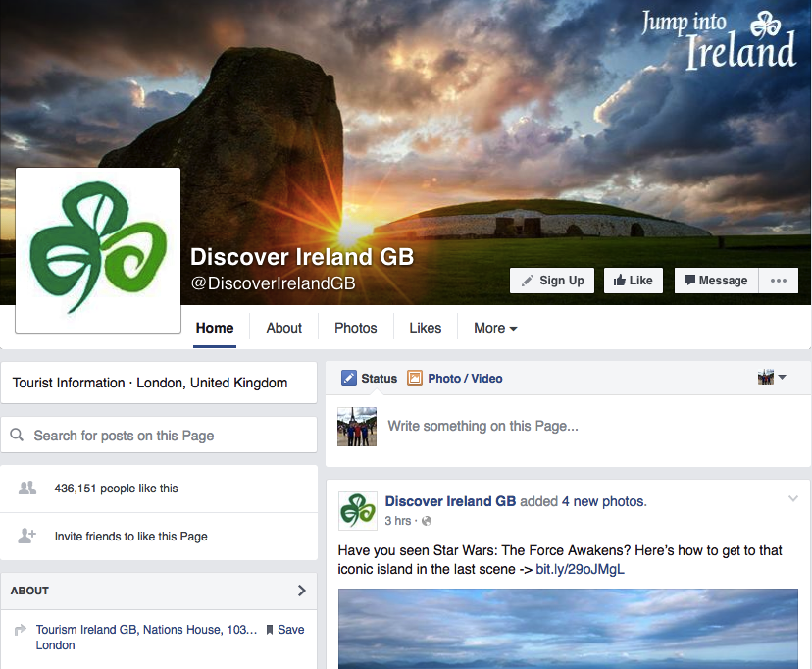The image size is (812, 669).
Task: Click the post author's shamrock avatar
Action: click(x=357, y=511)
